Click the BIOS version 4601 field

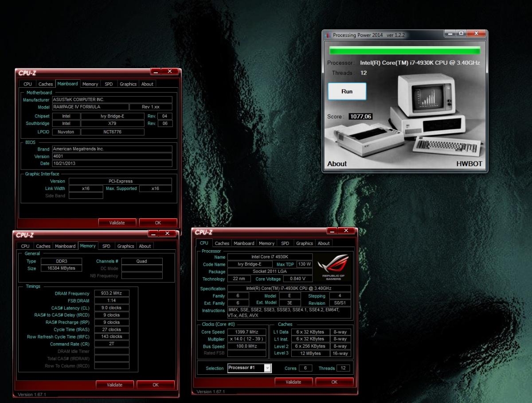point(112,156)
